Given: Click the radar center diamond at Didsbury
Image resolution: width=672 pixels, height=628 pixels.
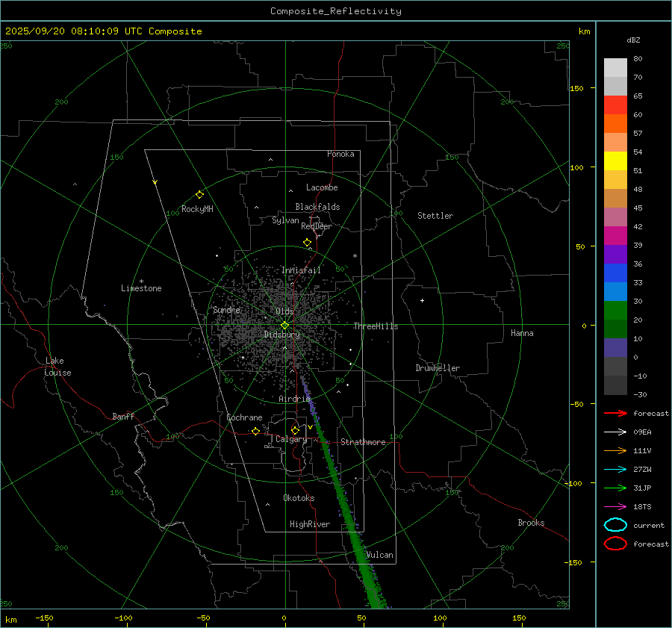Looking at the screenshot, I should [284, 325].
